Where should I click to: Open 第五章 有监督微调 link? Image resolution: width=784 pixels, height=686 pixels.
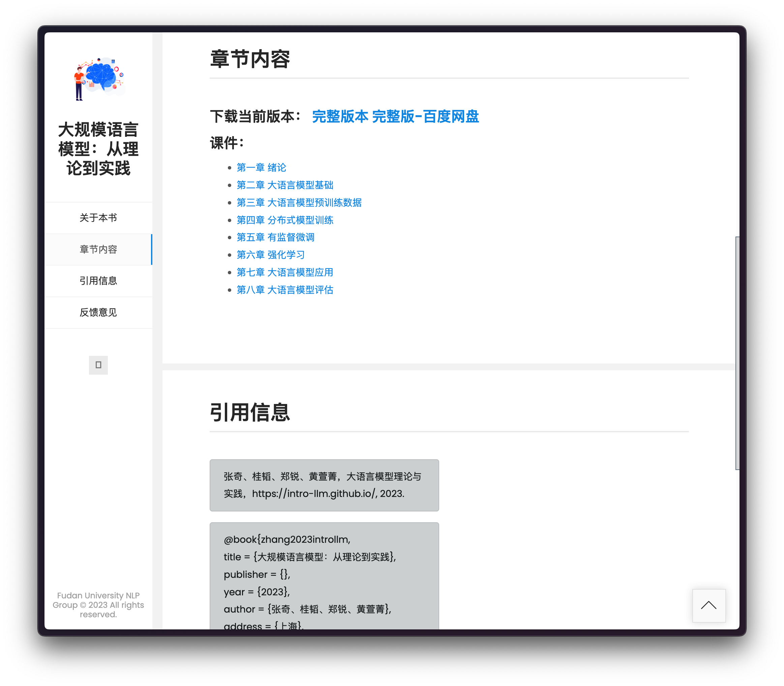(275, 237)
